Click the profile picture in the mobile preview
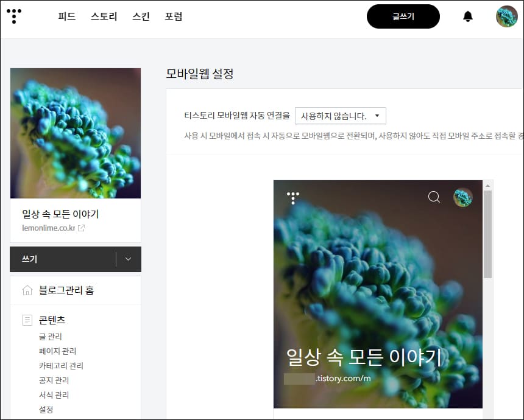Screen dimensions: 524x420 tap(462, 197)
